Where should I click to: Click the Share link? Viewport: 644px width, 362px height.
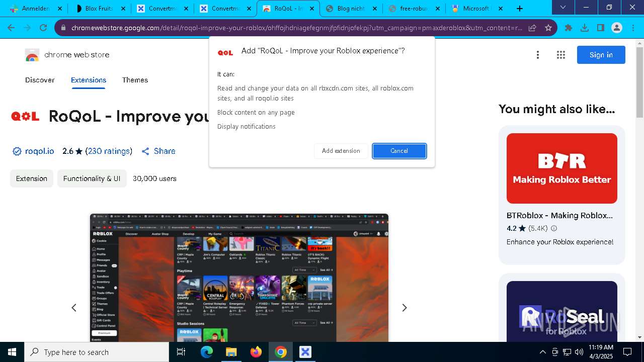[x=158, y=151]
